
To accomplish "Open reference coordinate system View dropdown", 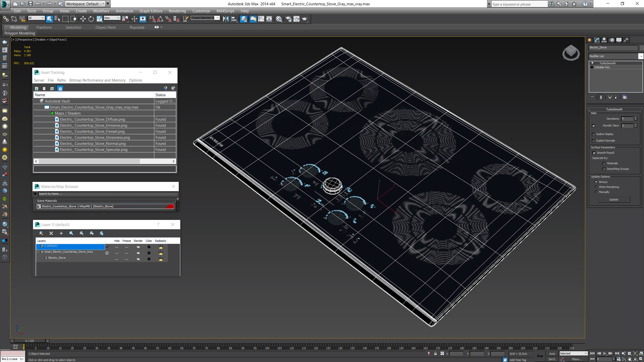I will click(x=112, y=18).
